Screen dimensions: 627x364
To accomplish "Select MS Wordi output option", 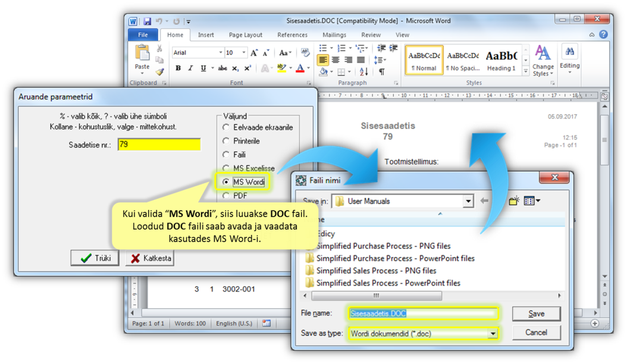I will (x=226, y=181).
